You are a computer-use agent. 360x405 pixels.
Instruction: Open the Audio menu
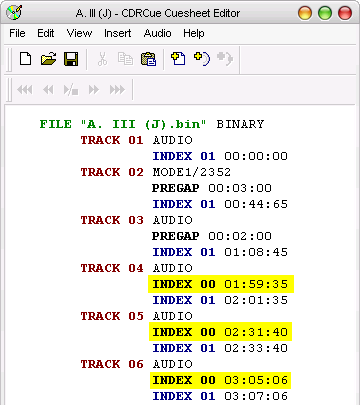(157, 33)
